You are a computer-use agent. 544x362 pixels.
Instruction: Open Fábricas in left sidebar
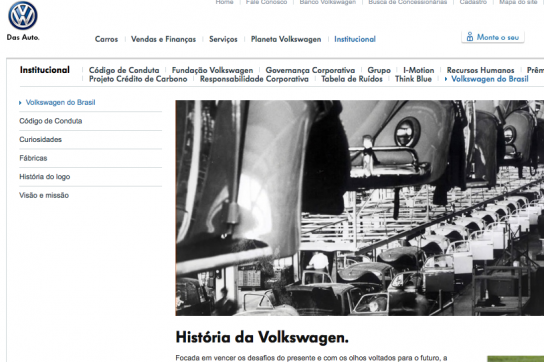pos(33,158)
